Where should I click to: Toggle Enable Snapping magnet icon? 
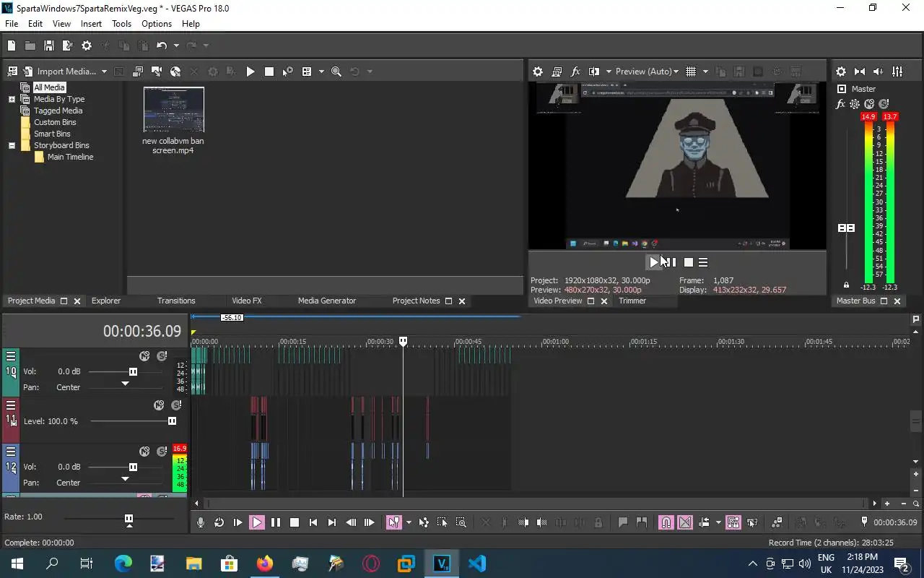(666, 522)
